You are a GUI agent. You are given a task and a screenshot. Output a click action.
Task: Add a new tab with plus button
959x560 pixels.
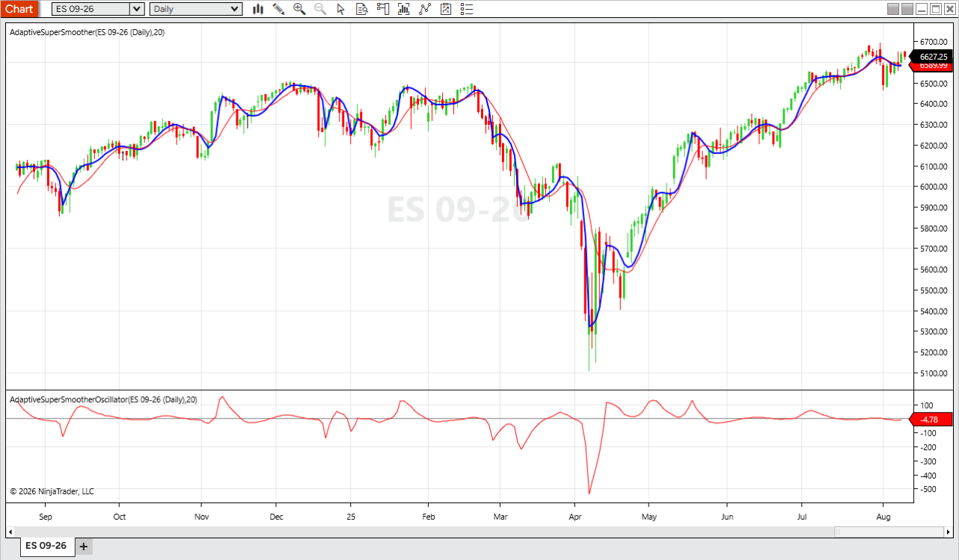[84, 547]
